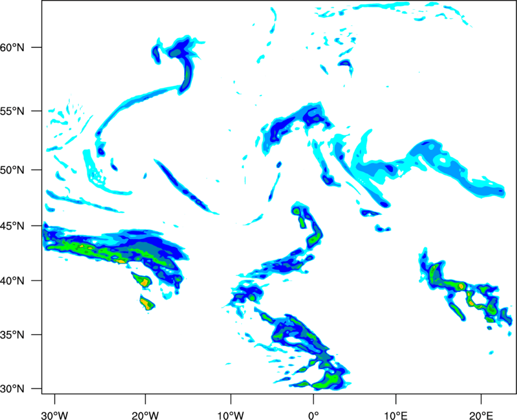This screenshot has width=517, height=420.
Task: Click the 30°N latitude tick label
Action: [x=12, y=389]
